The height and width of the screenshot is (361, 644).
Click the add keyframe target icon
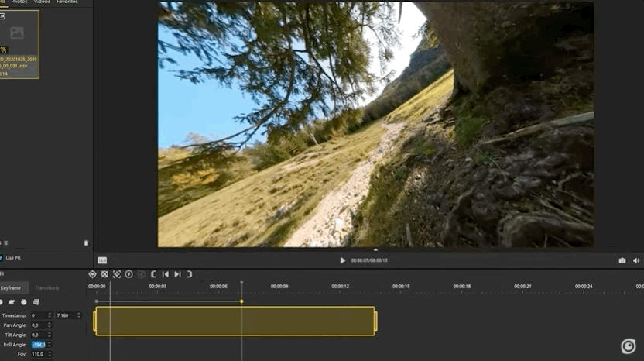click(x=93, y=274)
